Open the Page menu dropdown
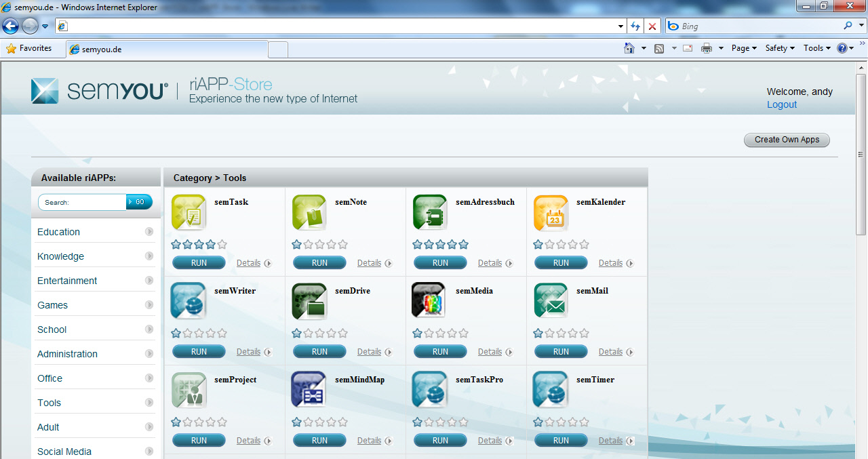 [744, 48]
